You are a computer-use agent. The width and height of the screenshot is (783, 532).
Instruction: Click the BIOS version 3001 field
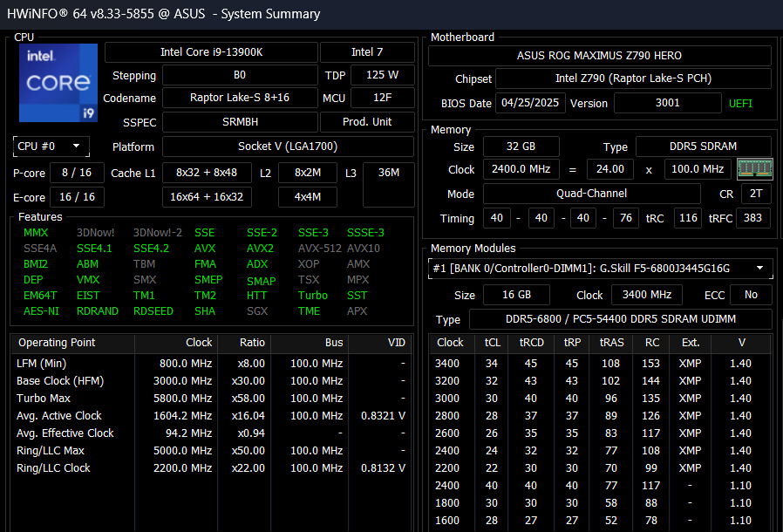pos(668,103)
